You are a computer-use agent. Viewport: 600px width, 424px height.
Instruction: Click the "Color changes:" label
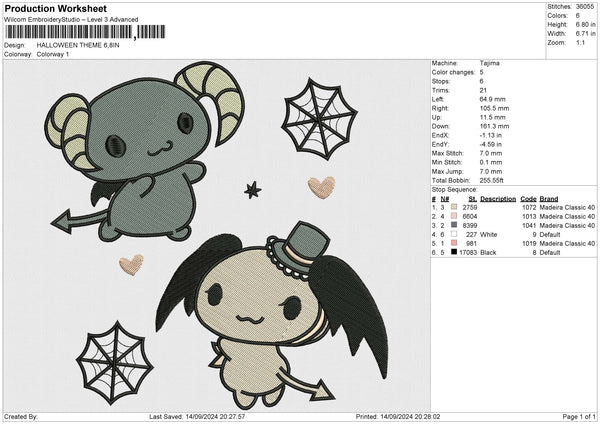point(453,72)
